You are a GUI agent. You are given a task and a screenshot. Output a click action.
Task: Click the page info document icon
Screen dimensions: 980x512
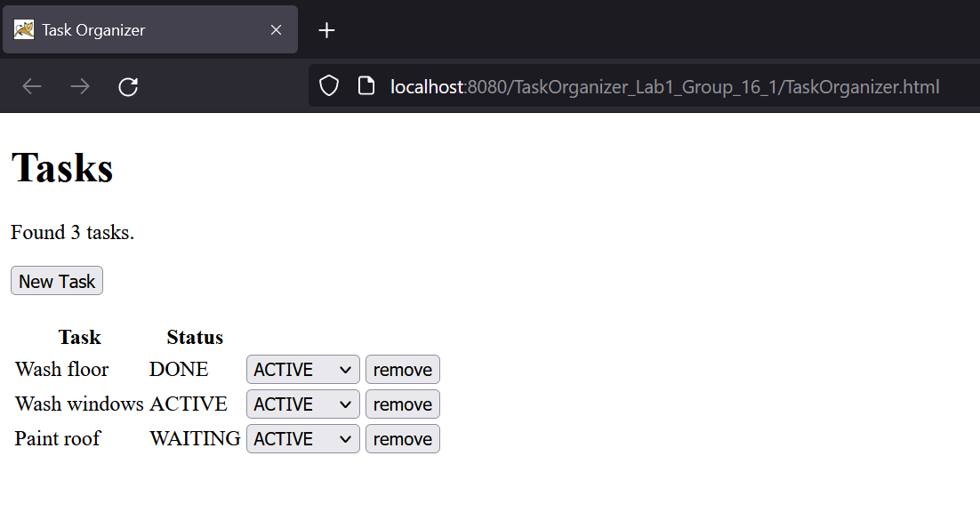click(x=366, y=86)
